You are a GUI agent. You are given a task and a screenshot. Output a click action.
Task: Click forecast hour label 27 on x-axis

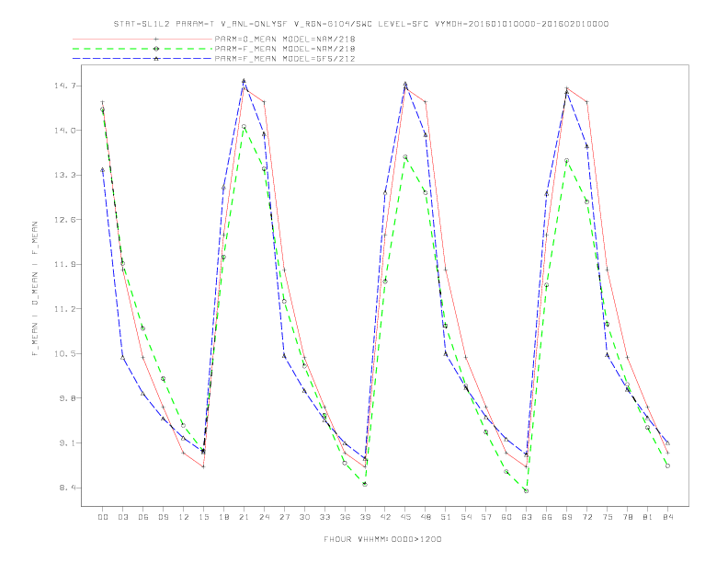click(x=284, y=517)
